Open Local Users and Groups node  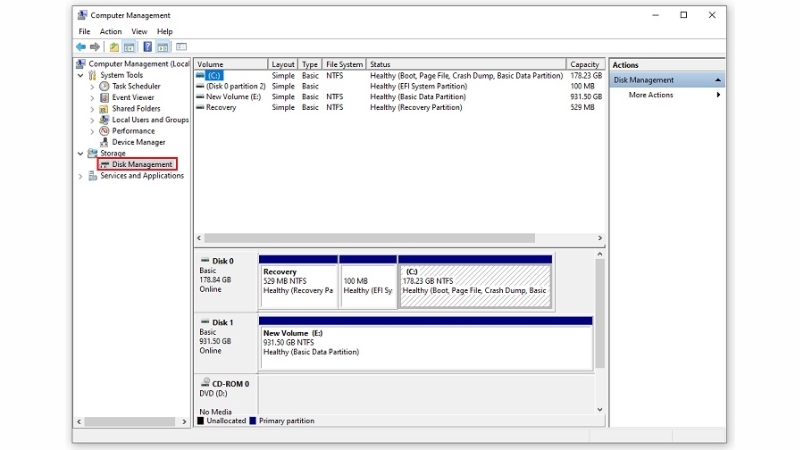tap(150, 120)
